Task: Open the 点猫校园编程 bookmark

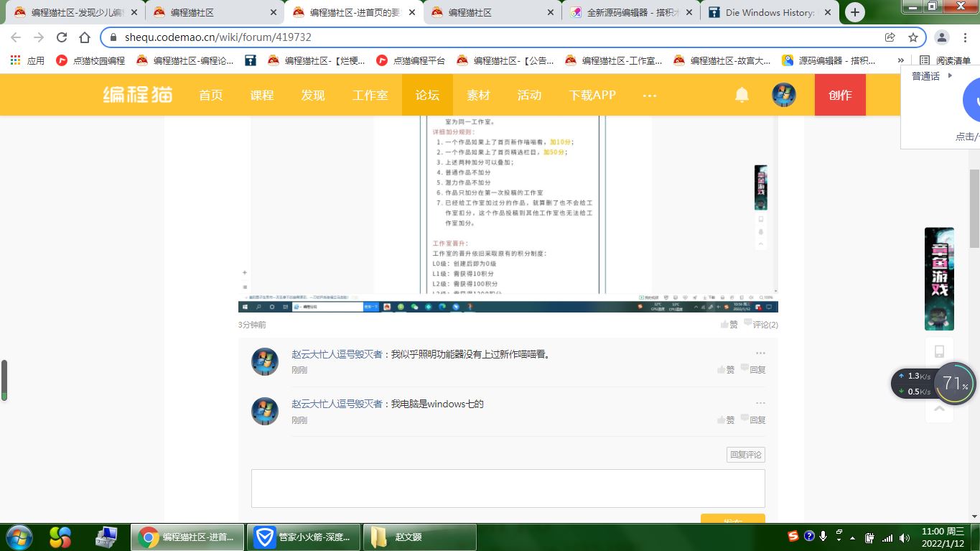Action: (x=90, y=61)
